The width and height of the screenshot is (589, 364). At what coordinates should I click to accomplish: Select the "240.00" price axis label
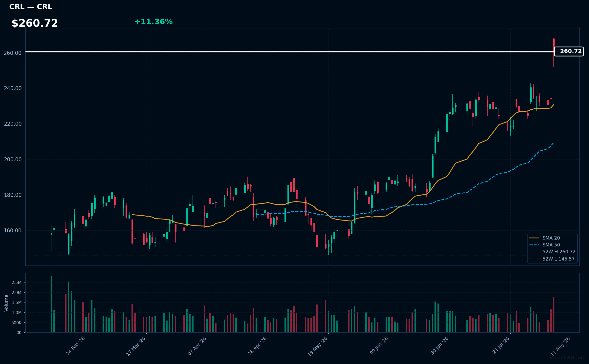[13, 88]
